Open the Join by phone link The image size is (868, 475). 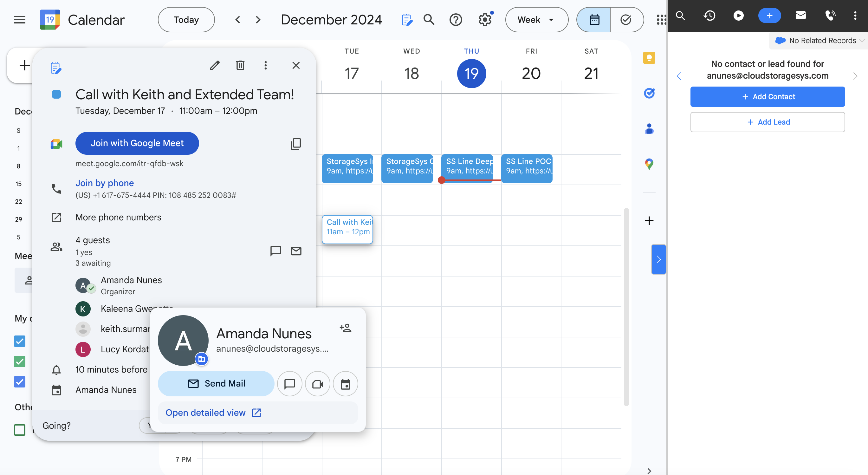pos(104,183)
